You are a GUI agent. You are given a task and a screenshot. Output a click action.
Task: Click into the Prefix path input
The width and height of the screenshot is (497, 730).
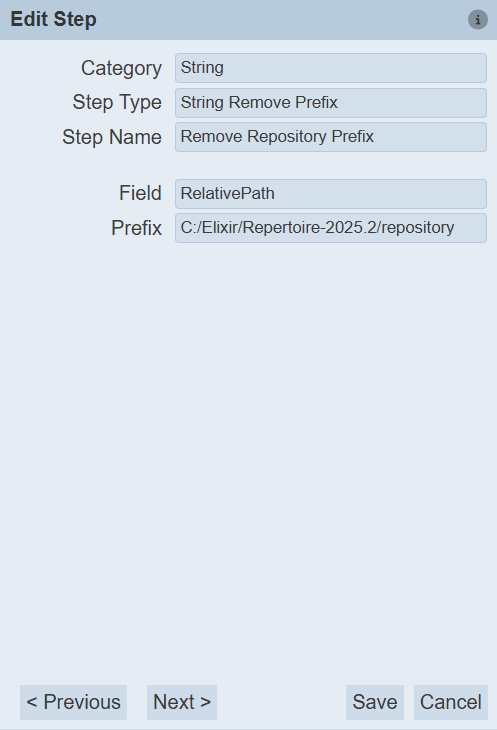(331, 228)
